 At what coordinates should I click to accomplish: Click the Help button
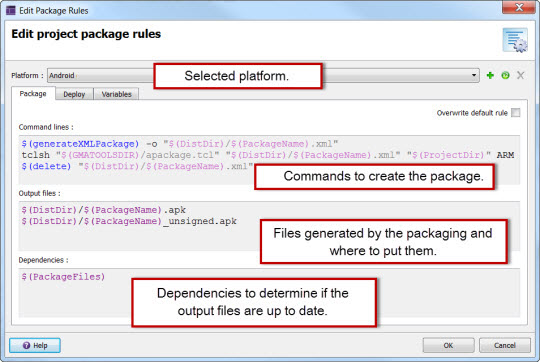(35, 345)
